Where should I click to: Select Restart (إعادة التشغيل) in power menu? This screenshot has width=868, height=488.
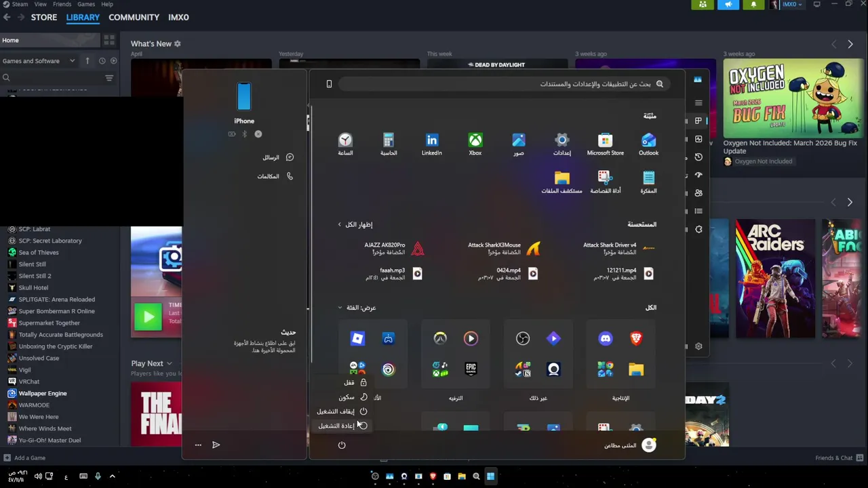click(x=342, y=426)
